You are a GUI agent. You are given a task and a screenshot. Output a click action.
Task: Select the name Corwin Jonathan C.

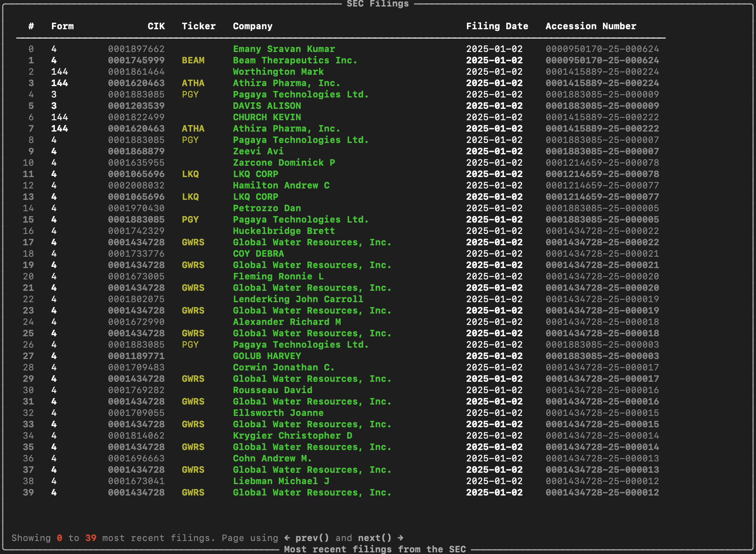click(284, 367)
